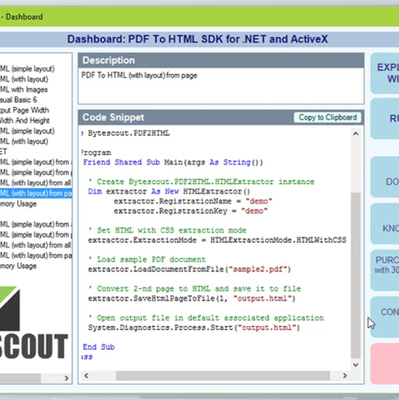This screenshot has width=399, height=400.
Task: Click the "extractor.RegistrationKey" code line
Action: click(191, 211)
